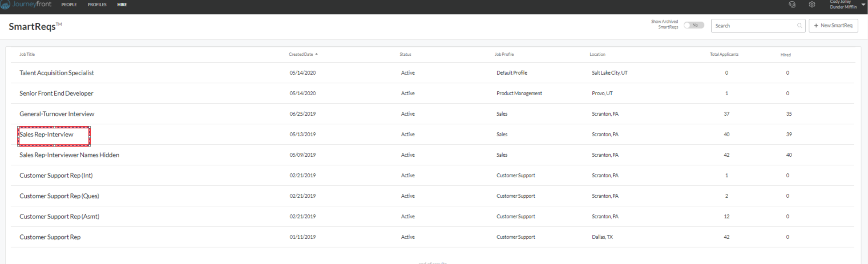This screenshot has height=264, width=868.
Task: Click the search magnifier icon
Action: 800,26
